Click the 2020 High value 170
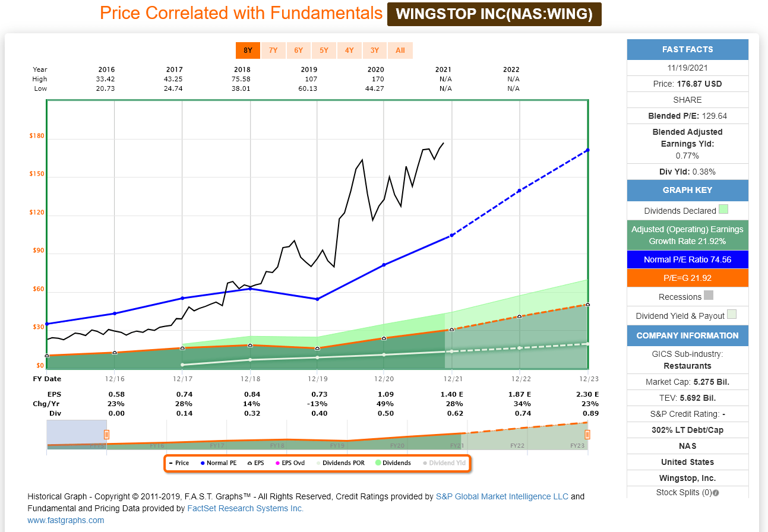 pyautogui.click(x=378, y=79)
